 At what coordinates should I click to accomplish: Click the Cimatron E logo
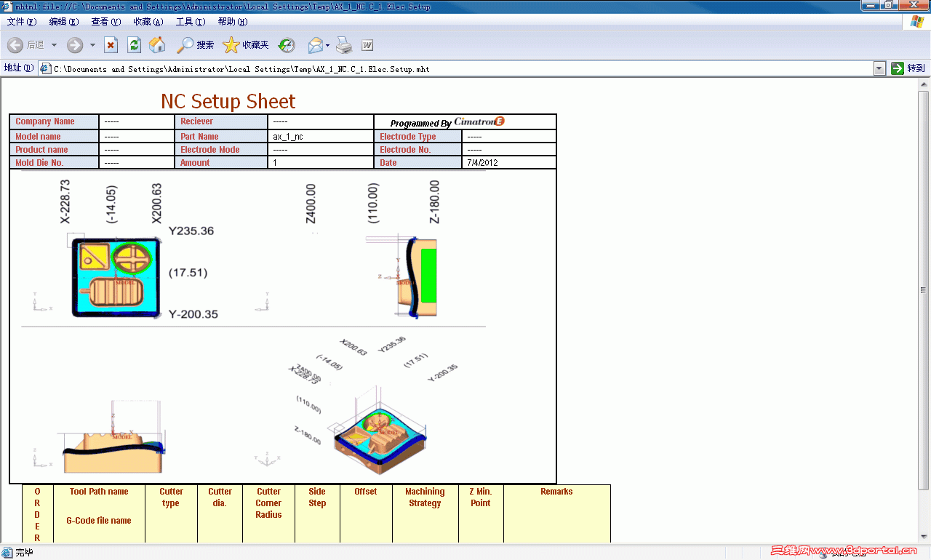(x=479, y=121)
